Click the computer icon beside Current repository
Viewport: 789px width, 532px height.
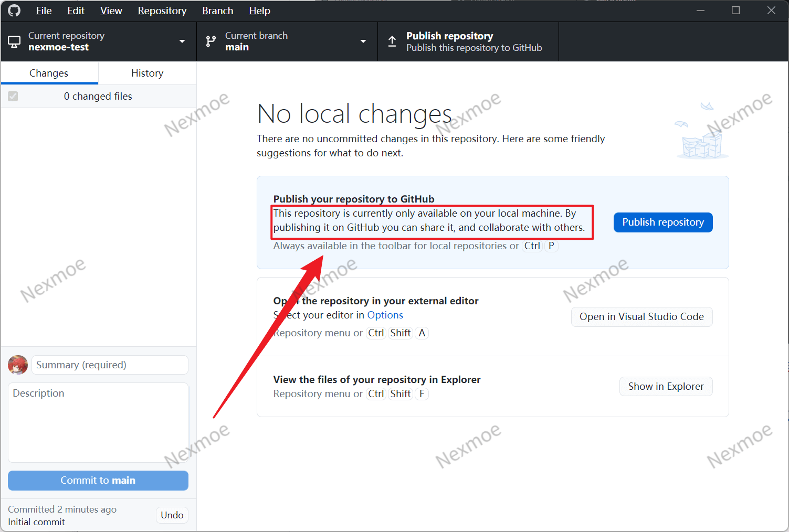pyautogui.click(x=15, y=41)
